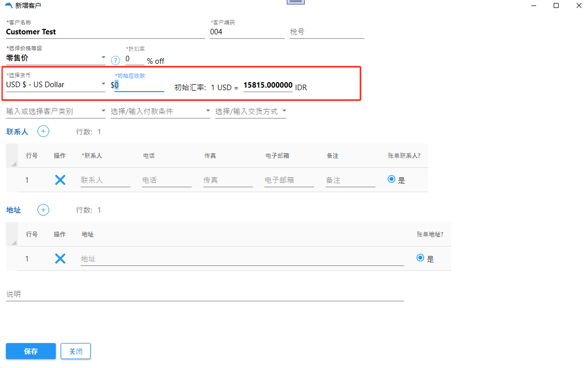588x368 pixels.
Task: Click the customer name field
Action: [x=105, y=32]
